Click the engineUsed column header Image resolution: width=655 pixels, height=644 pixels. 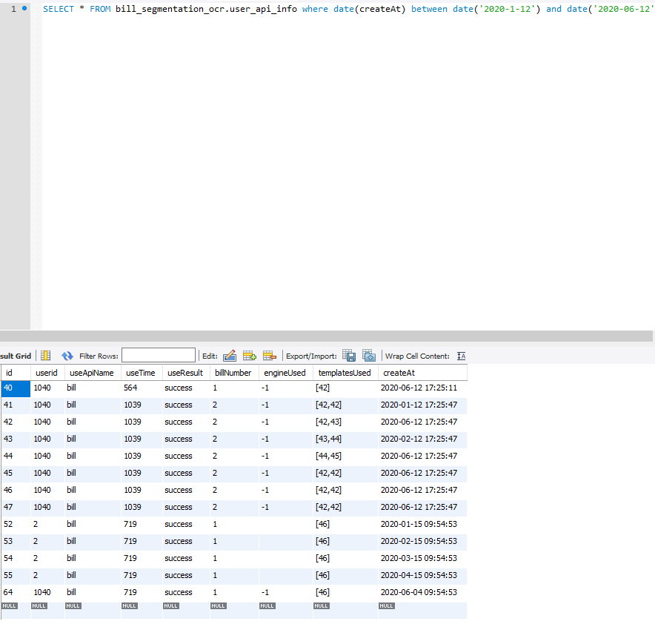point(284,373)
